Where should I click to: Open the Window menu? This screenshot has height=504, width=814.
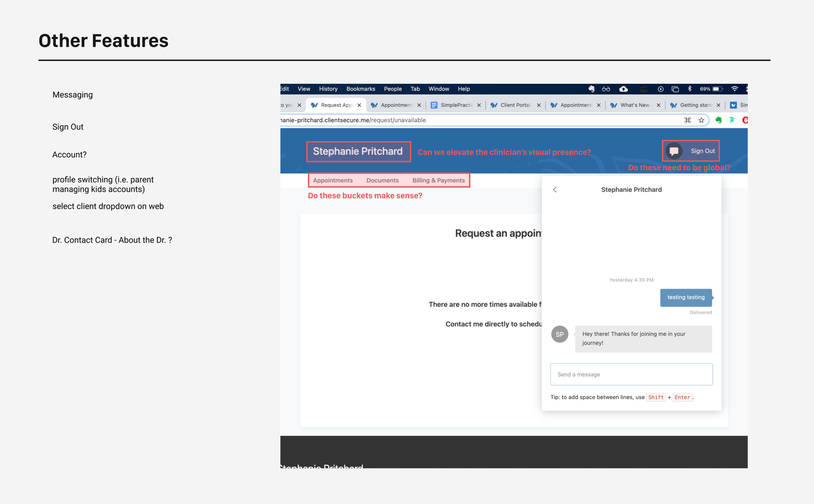coord(439,89)
